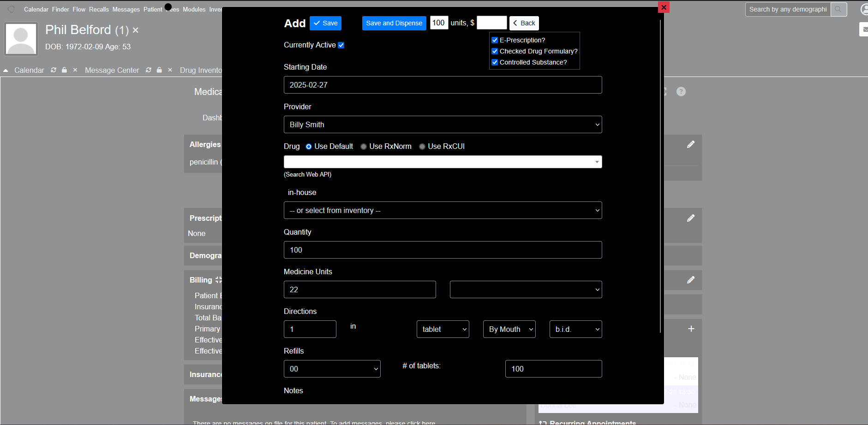Click the Search Web API link

(308, 174)
